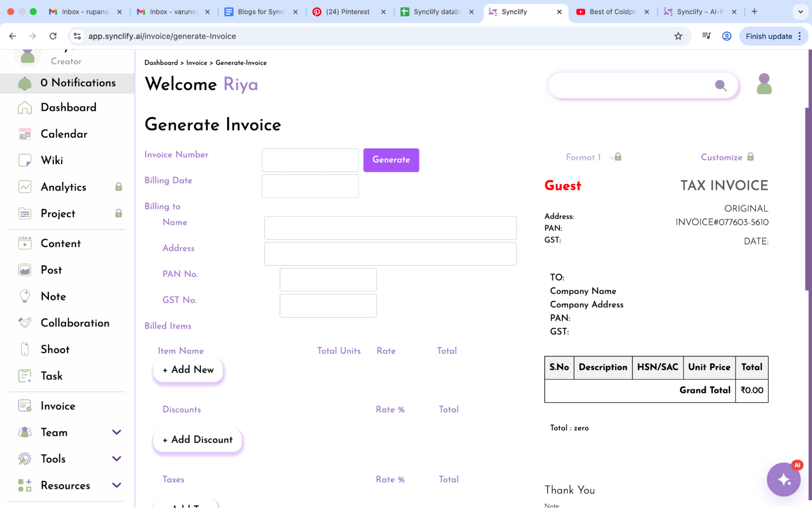The width and height of the screenshot is (812, 508).
Task: Click the lock icon beside Analytics
Action: [119, 187]
